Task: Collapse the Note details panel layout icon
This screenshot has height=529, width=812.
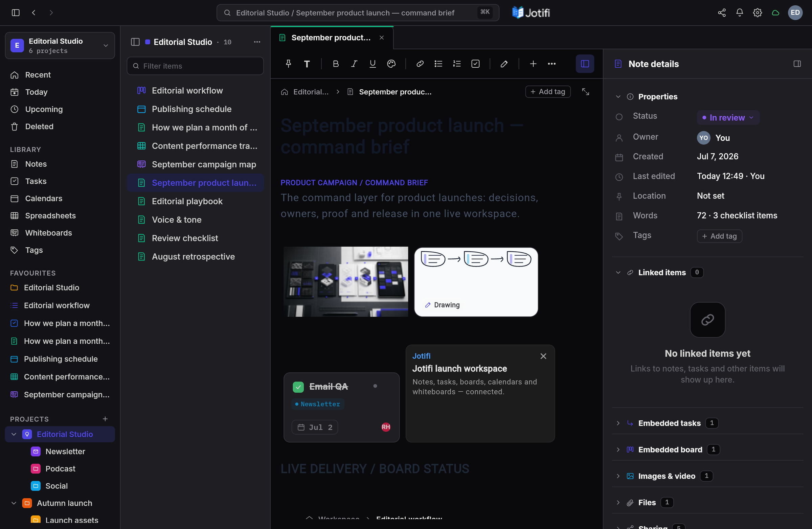Action: click(x=797, y=64)
